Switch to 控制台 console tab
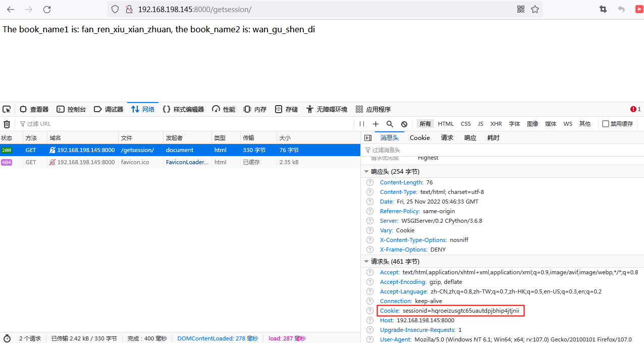Image resolution: width=644 pixels, height=343 pixels. coord(71,109)
